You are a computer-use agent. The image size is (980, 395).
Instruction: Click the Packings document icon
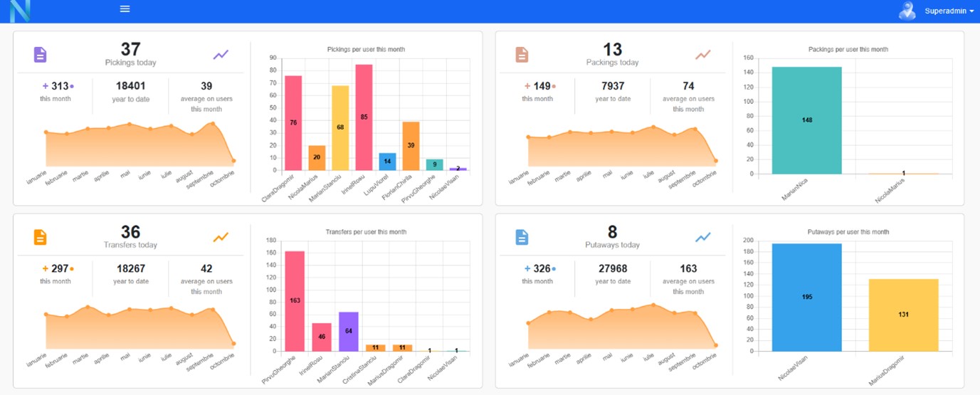[522, 55]
